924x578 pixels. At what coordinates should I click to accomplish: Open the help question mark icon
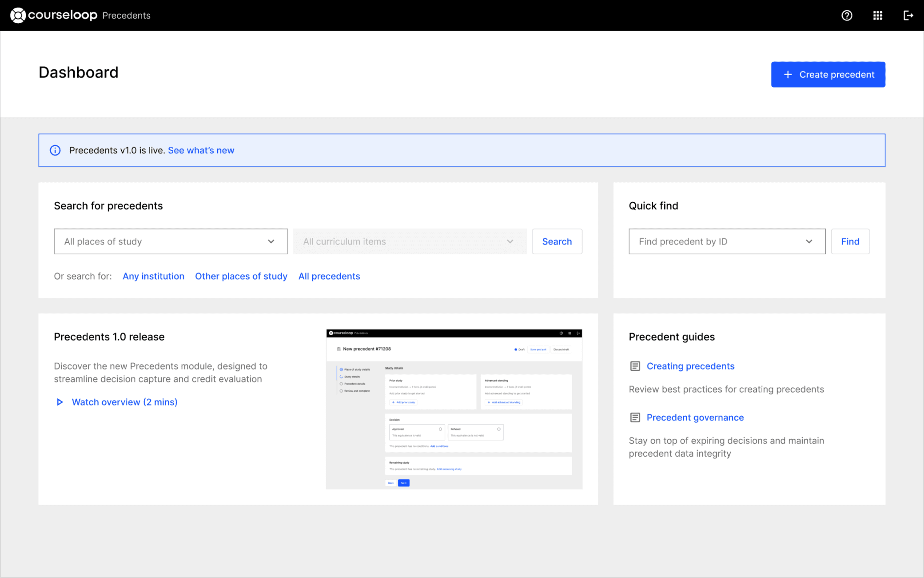(x=847, y=16)
